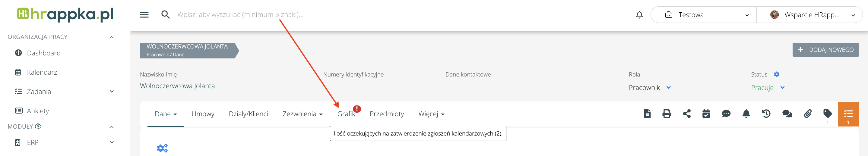Open Kalendarz from the sidebar
This screenshot has width=868, height=156.
point(42,72)
